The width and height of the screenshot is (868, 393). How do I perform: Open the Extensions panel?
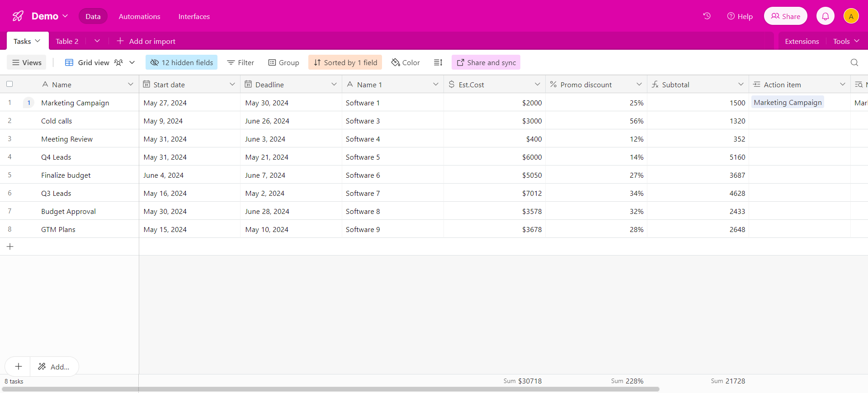[x=802, y=41]
